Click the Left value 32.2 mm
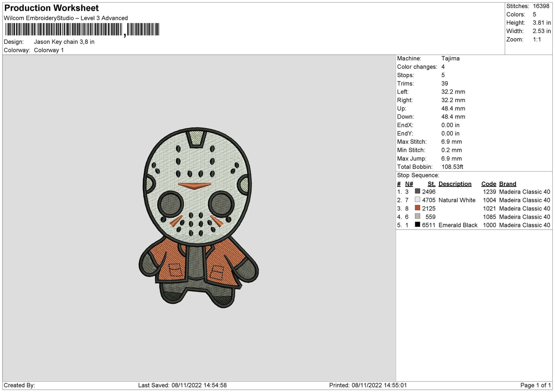Viewport: 555px width, 392px height. click(453, 92)
